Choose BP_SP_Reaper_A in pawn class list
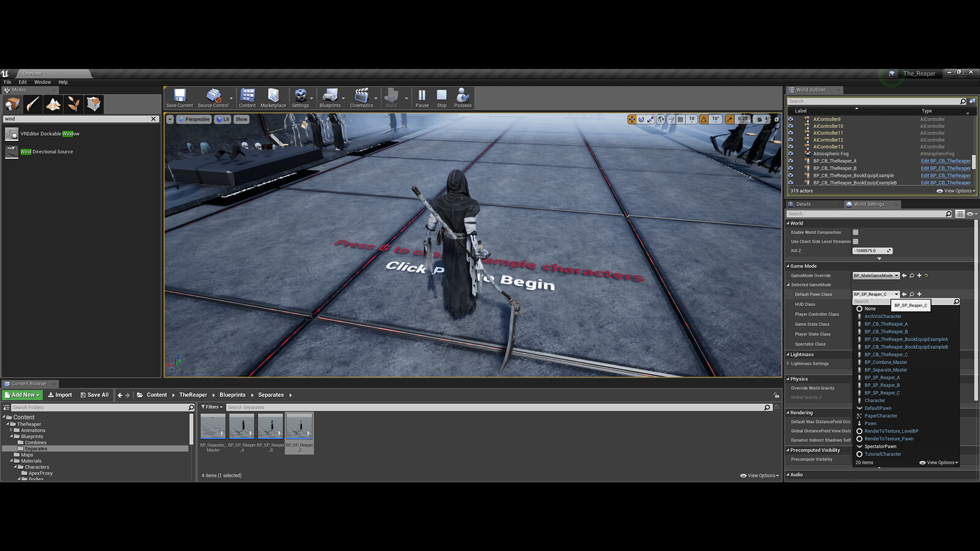 [x=882, y=378]
